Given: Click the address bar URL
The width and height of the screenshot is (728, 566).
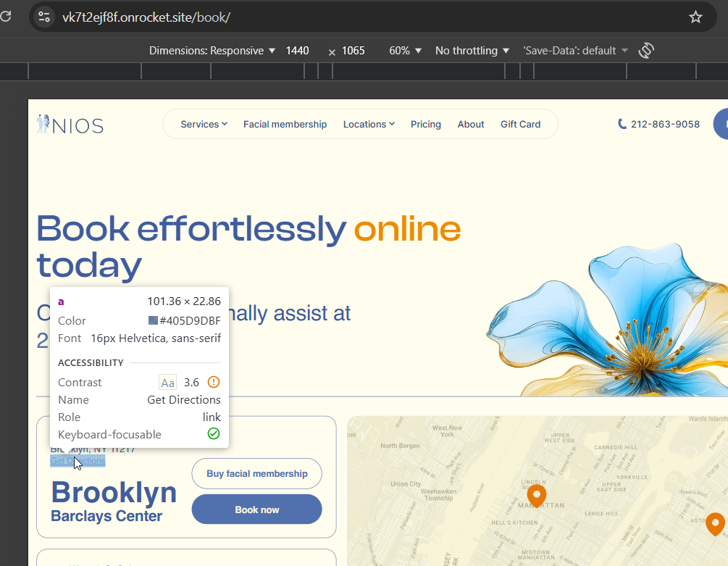Looking at the screenshot, I should coord(146,17).
